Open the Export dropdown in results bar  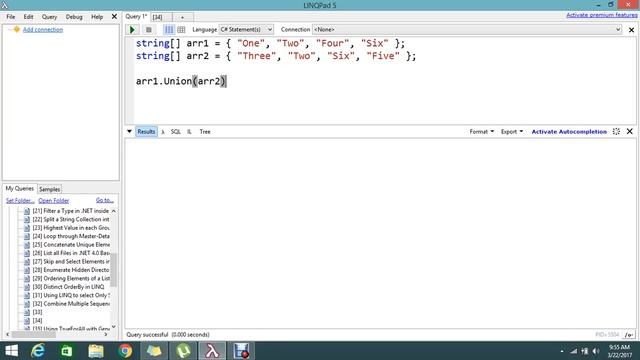click(x=512, y=131)
